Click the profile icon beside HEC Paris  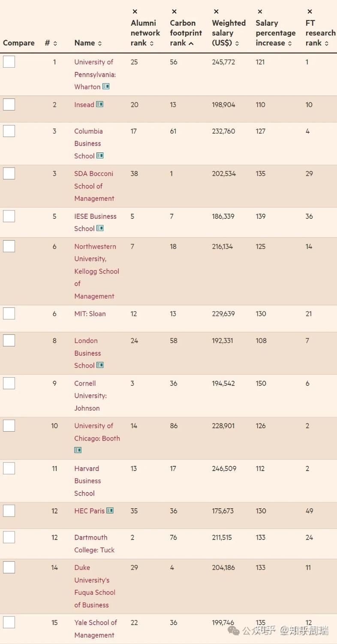[110, 510]
